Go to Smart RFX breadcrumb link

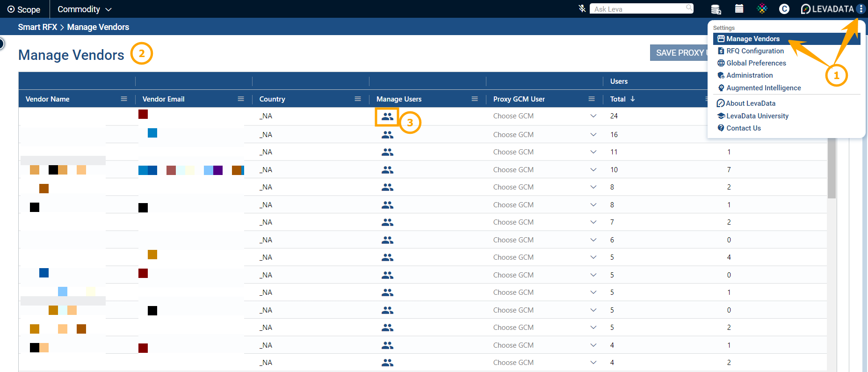pyautogui.click(x=37, y=27)
